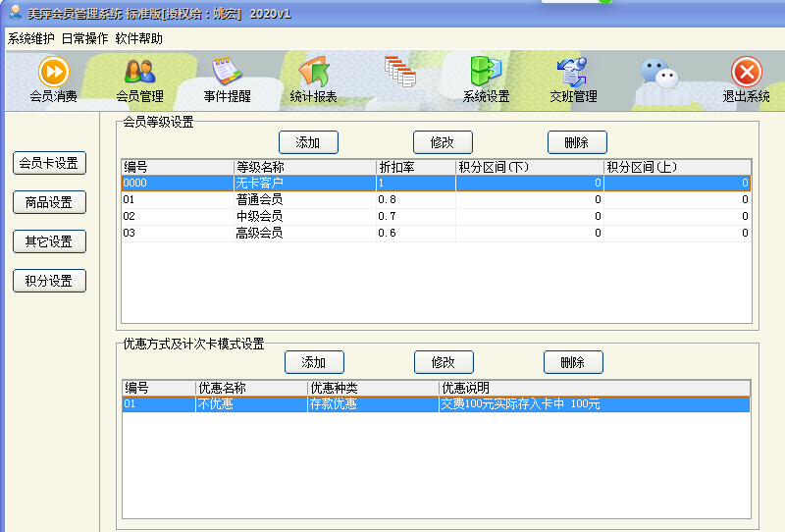This screenshot has height=532, width=785.
Task: Sort by 等级名称 column header
Action: pyautogui.click(x=305, y=167)
